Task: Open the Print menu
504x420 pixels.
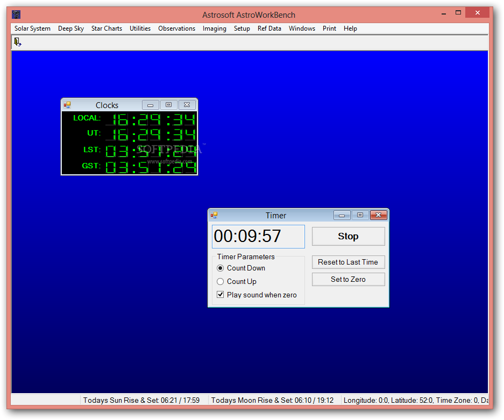Action: [x=330, y=29]
